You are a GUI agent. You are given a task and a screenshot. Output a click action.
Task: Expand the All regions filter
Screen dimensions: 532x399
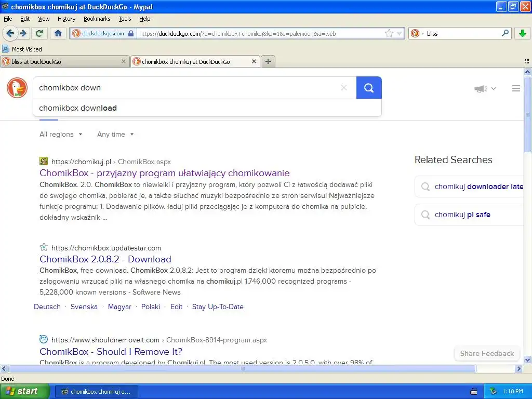click(x=61, y=135)
